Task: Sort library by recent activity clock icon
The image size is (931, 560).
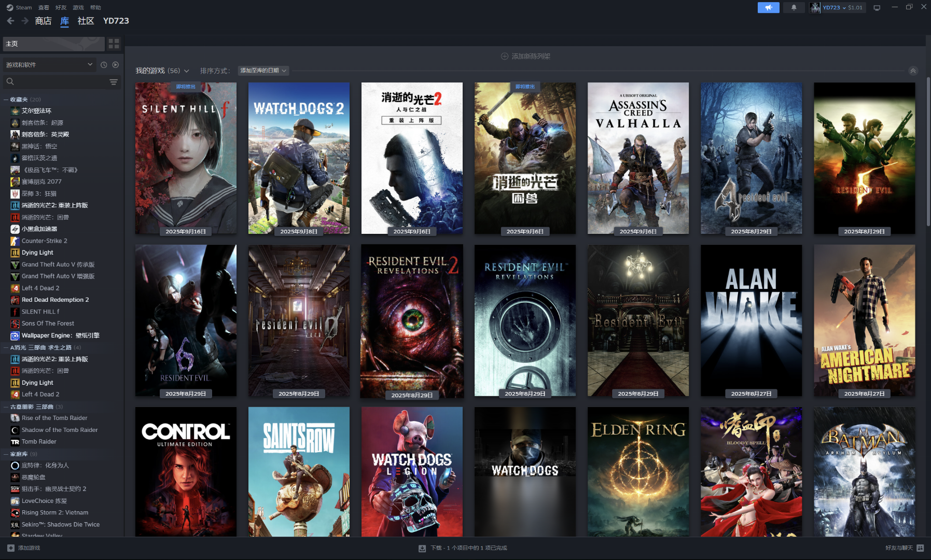Action: (104, 65)
